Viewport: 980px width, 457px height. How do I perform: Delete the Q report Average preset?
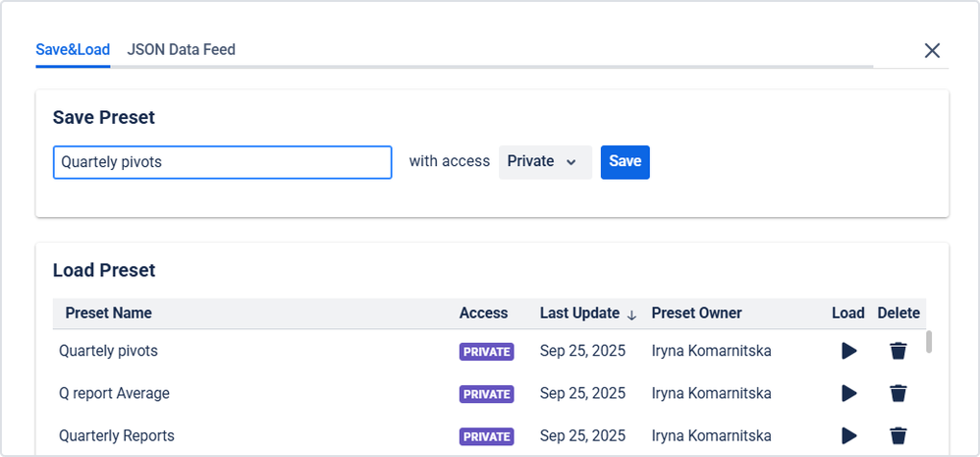click(x=898, y=393)
